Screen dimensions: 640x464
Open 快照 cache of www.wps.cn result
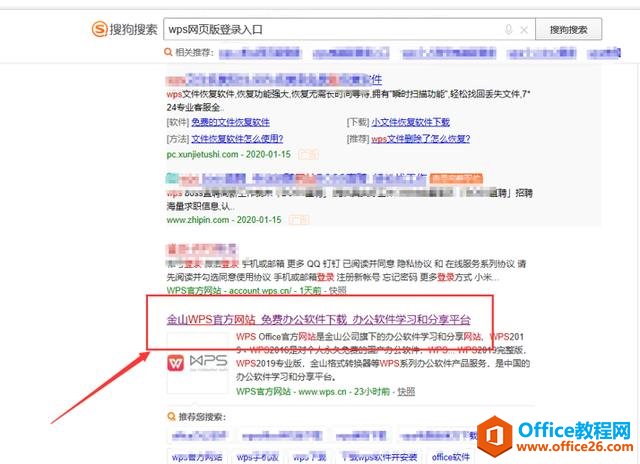click(406, 391)
